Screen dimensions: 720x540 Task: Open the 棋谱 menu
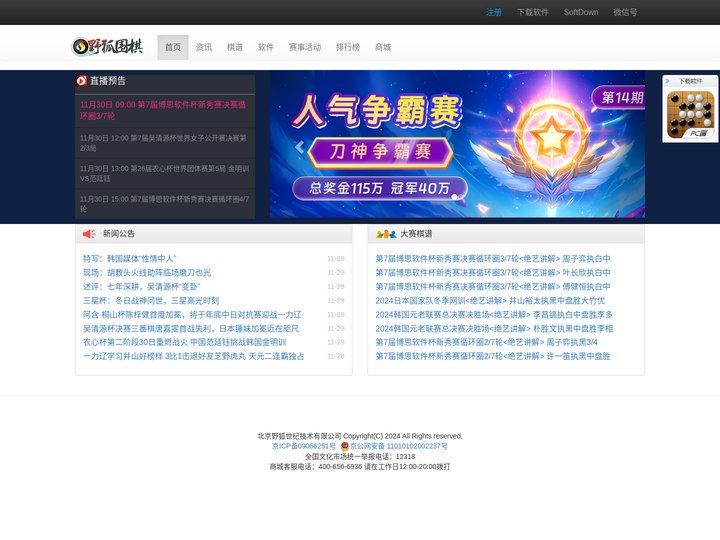point(235,47)
